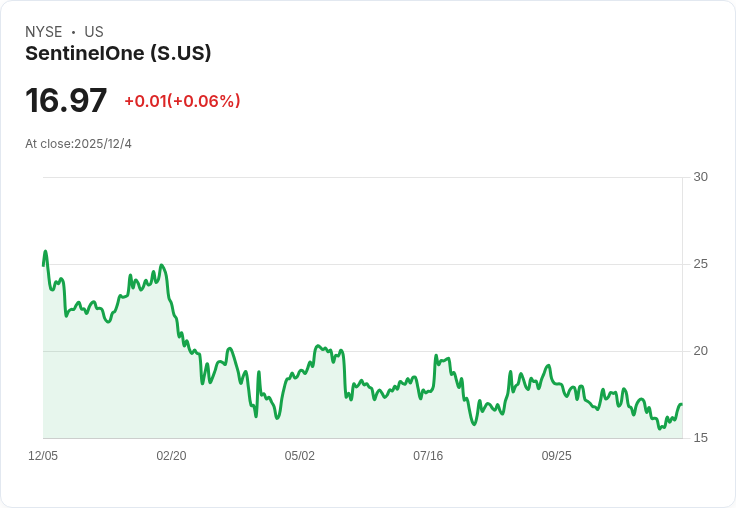Click the NYSE exchange label
The width and height of the screenshot is (736, 508).
(44, 32)
